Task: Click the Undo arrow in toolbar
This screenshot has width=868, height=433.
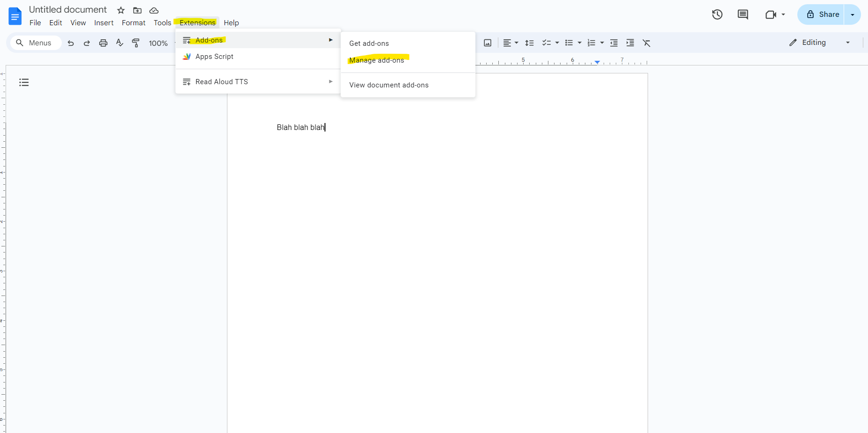Action: click(71, 43)
